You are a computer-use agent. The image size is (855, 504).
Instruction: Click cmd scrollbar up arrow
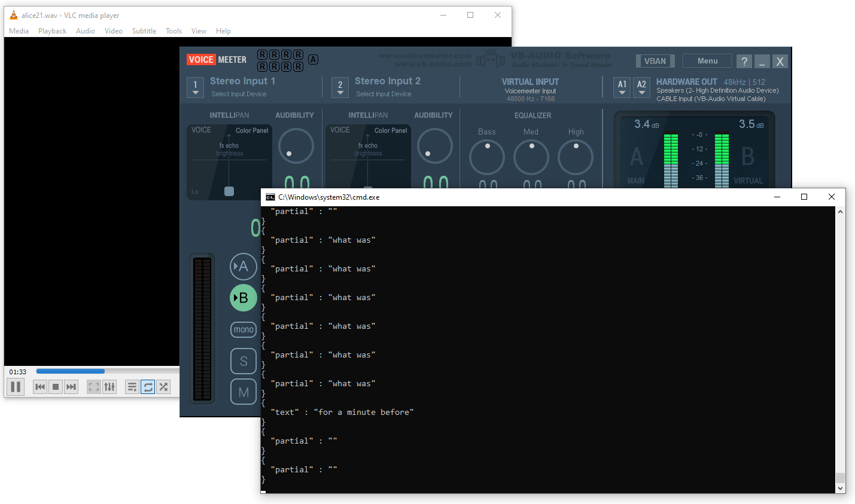click(840, 212)
